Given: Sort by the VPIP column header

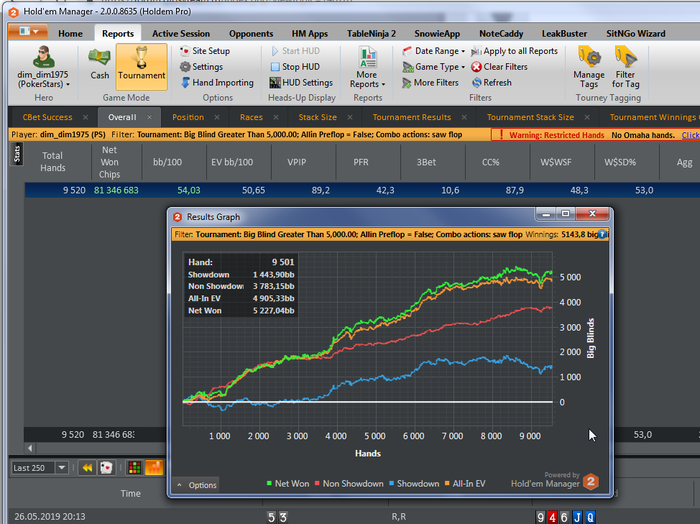Looking at the screenshot, I should coord(296,162).
